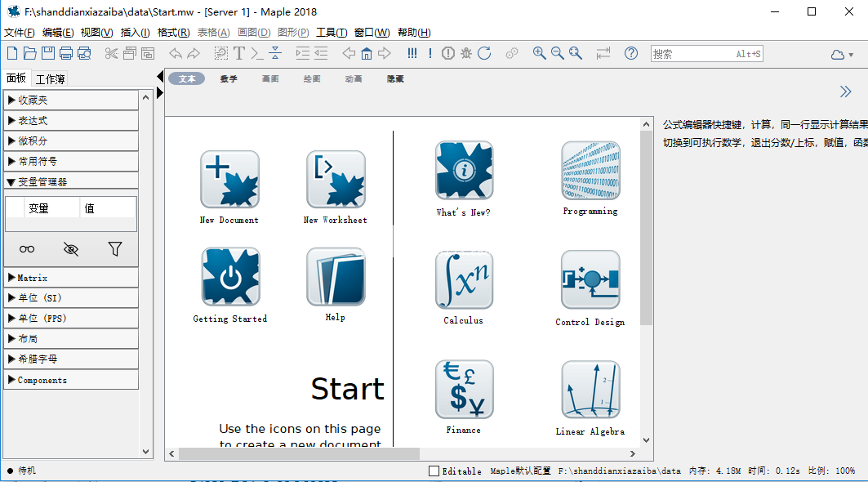Open the MapleCloud cloud dropdown
Screen dimensions: 868x482
click(842, 54)
